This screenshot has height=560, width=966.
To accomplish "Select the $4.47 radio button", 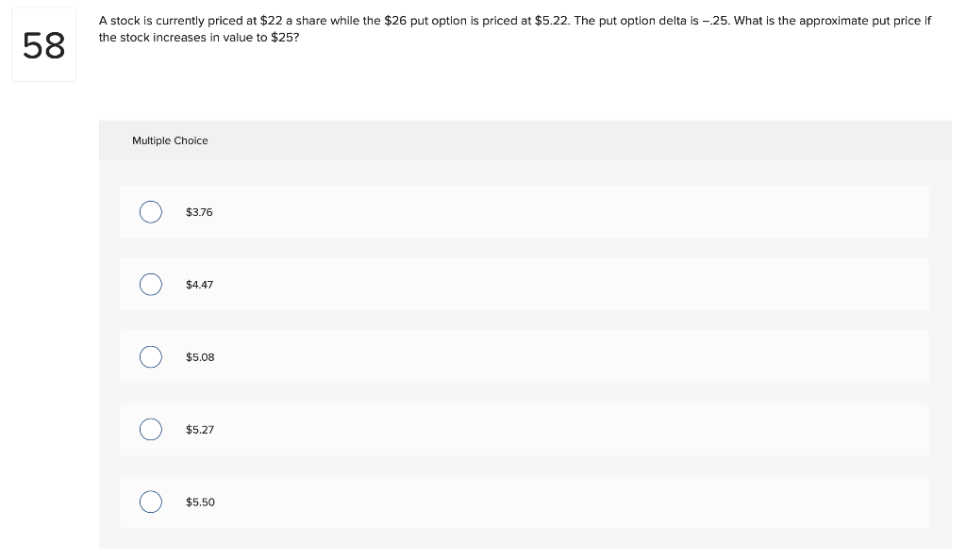I will coord(151,285).
